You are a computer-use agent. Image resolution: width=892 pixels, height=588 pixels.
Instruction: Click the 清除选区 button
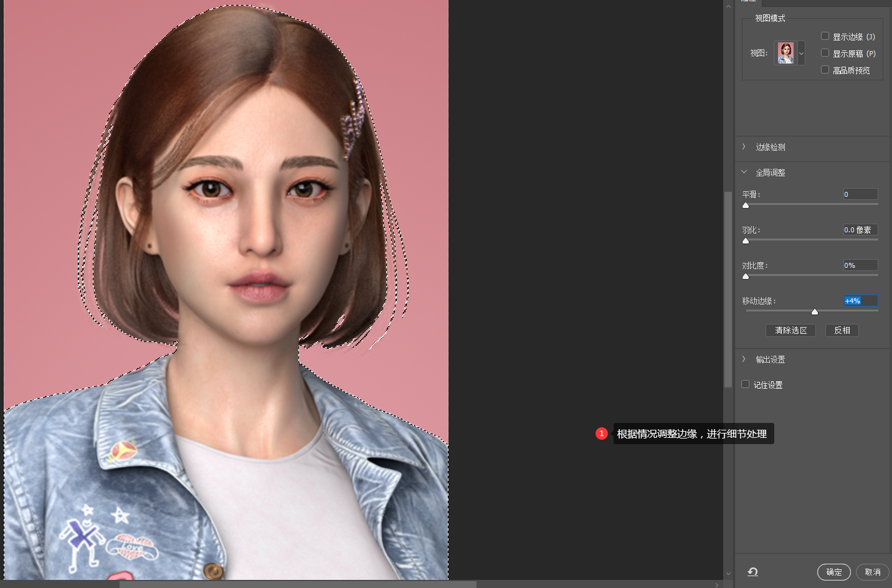790,330
